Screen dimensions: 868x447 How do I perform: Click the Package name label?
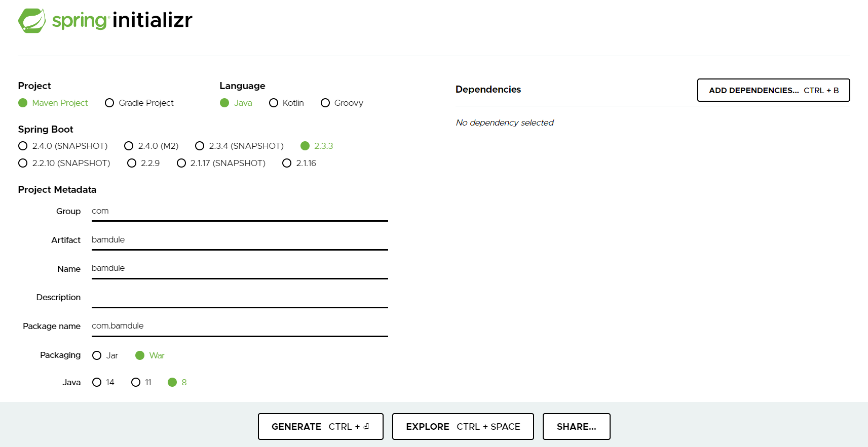coord(52,326)
